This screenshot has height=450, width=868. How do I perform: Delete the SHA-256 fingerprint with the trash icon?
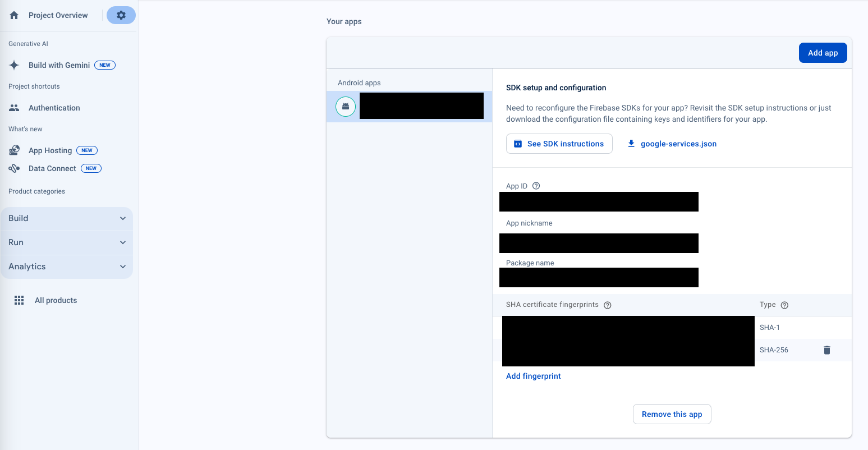(x=826, y=350)
